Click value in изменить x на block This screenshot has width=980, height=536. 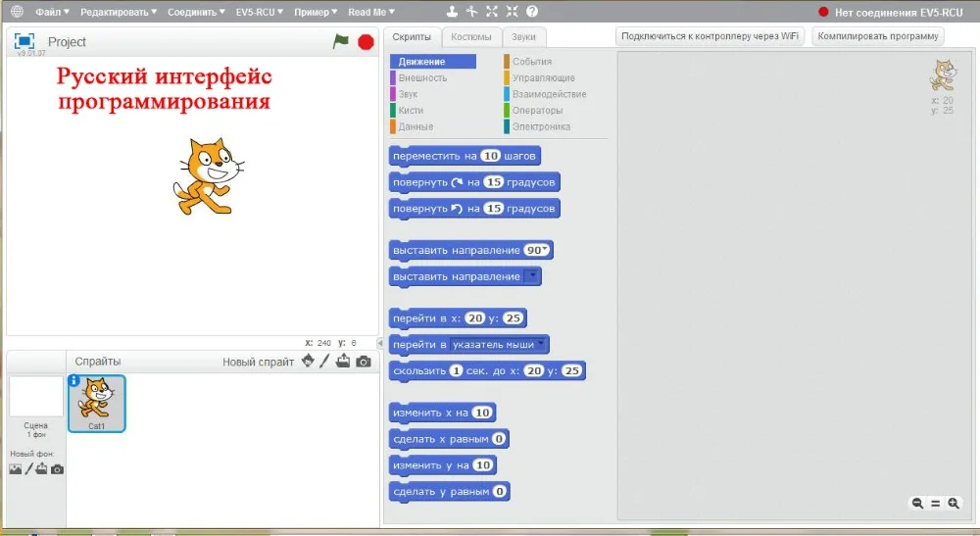point(482,413)
